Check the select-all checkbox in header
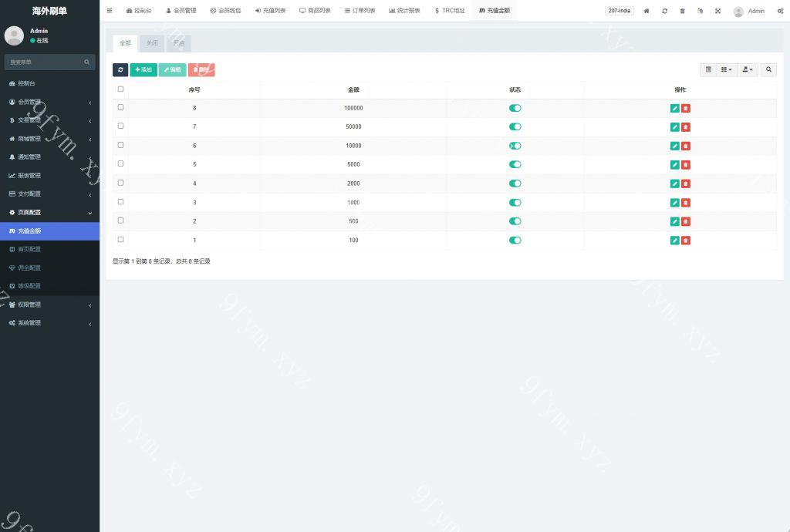Viewport: 790px width, 532px height. [x=120, y=89]
